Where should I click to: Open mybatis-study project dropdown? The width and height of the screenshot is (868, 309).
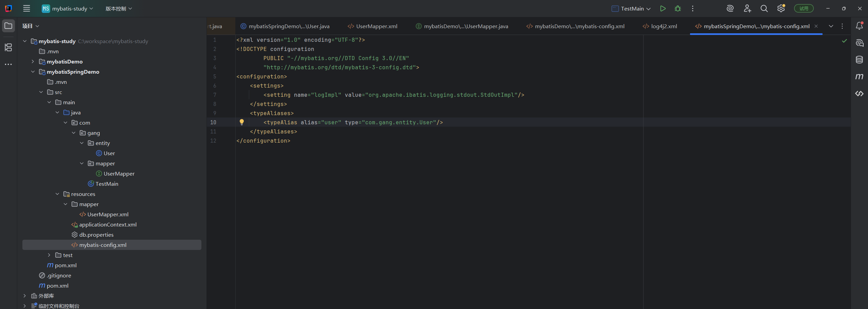click(x=67, y=8)
